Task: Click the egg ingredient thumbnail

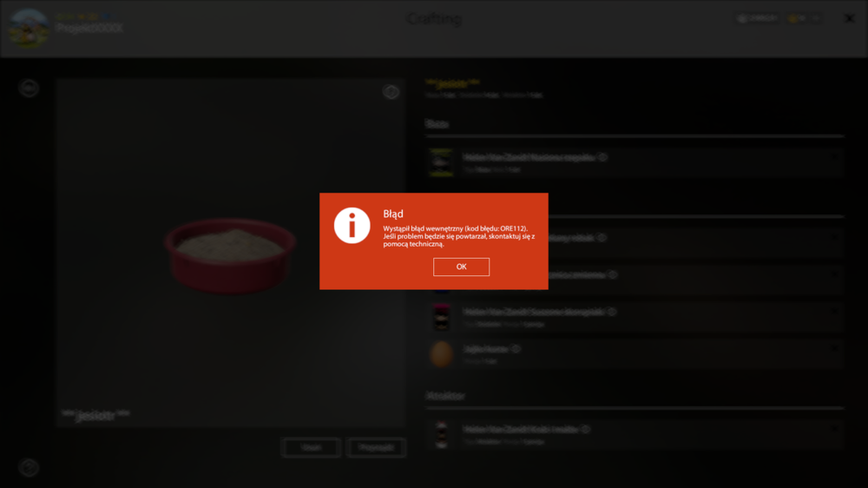Action: point(442,353)
